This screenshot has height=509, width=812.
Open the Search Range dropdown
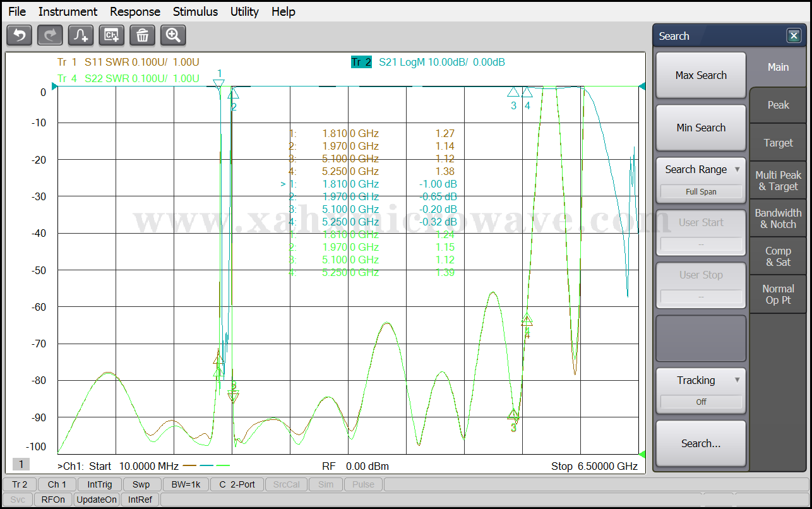point(701,179)
